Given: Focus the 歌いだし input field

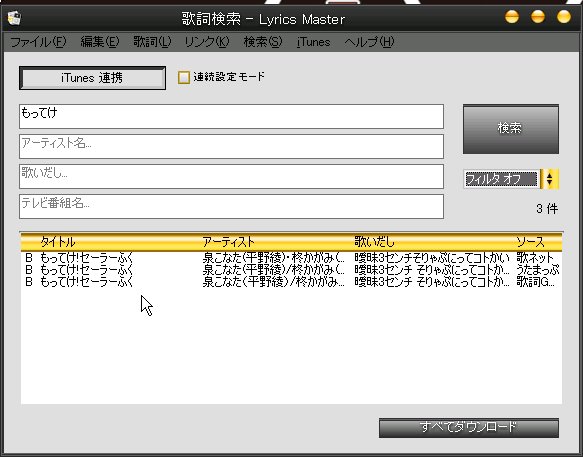Looking at the screenshot, I should point(231,177).
